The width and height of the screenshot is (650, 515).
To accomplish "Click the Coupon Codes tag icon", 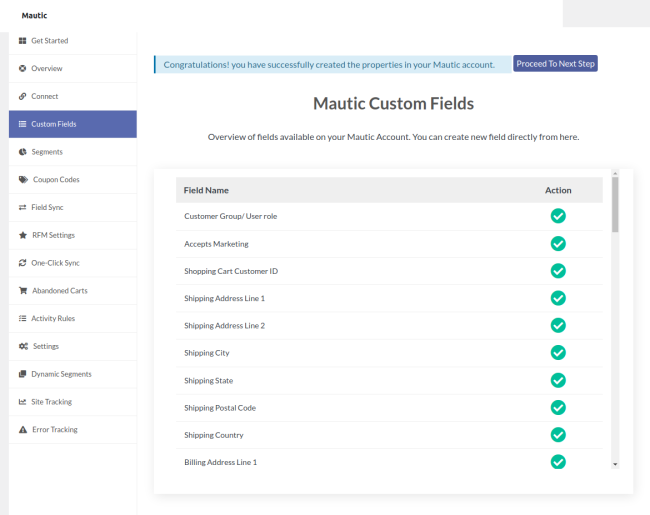I will tap(23, 180).
